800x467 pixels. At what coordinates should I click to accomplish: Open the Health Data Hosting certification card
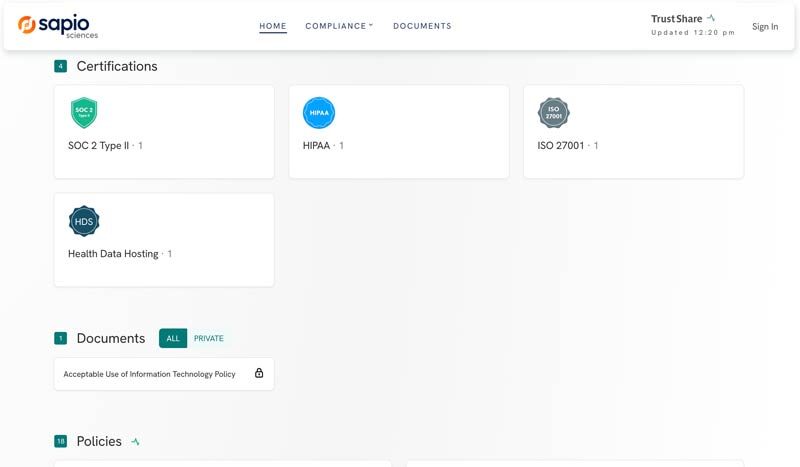pos(164,240)
